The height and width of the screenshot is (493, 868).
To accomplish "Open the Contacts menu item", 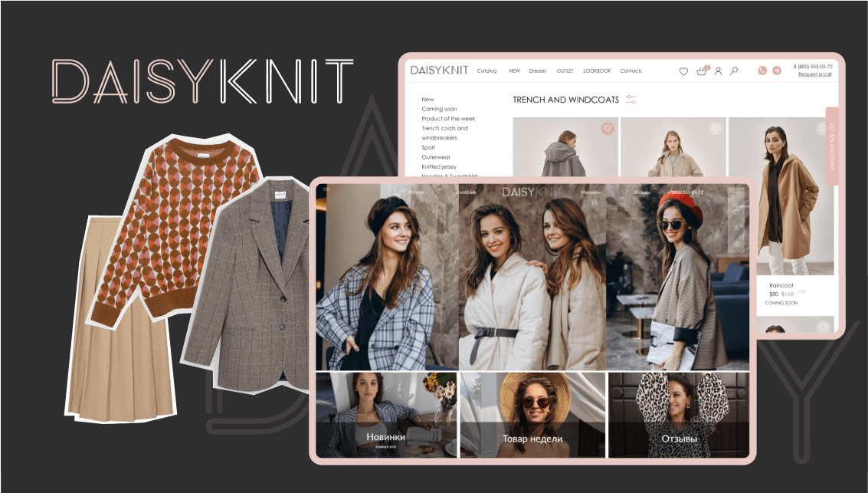I will 631,71.
